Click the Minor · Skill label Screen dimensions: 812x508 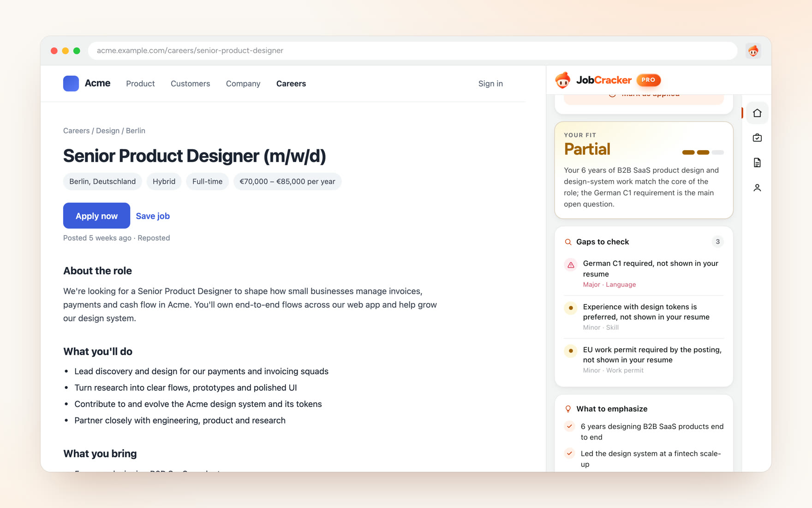(x=600, y=327)
